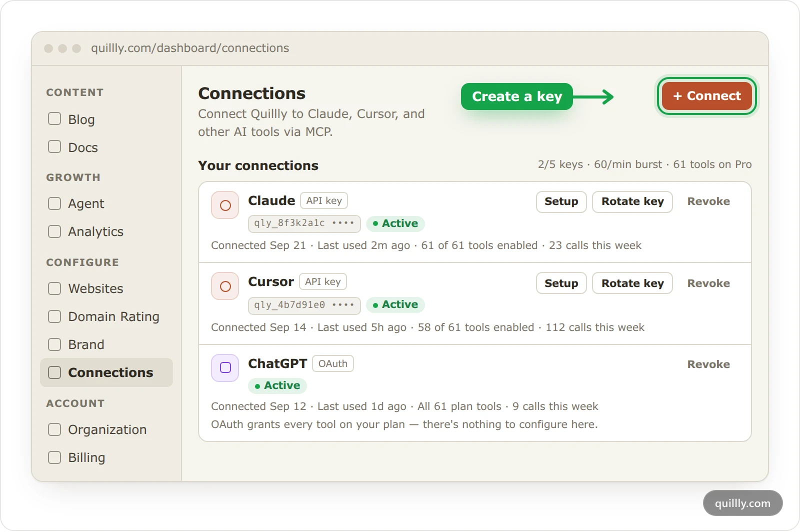
Task: Select Brand in the sidebar
Action: point(106,344)
